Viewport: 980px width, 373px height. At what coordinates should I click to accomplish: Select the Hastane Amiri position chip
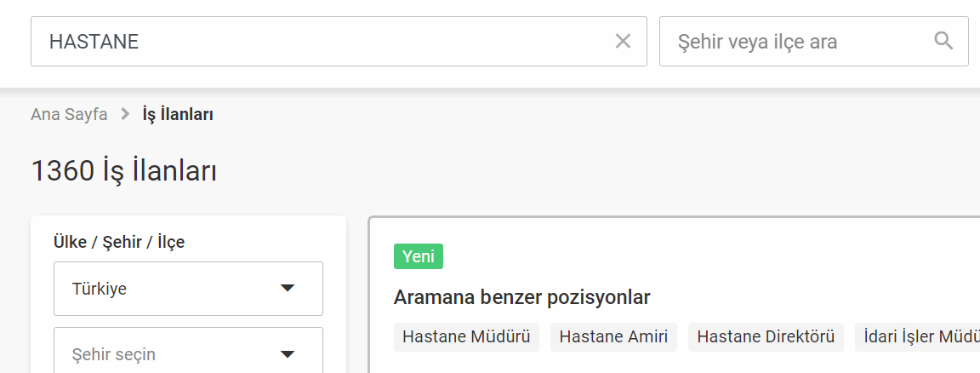(613, 337)
